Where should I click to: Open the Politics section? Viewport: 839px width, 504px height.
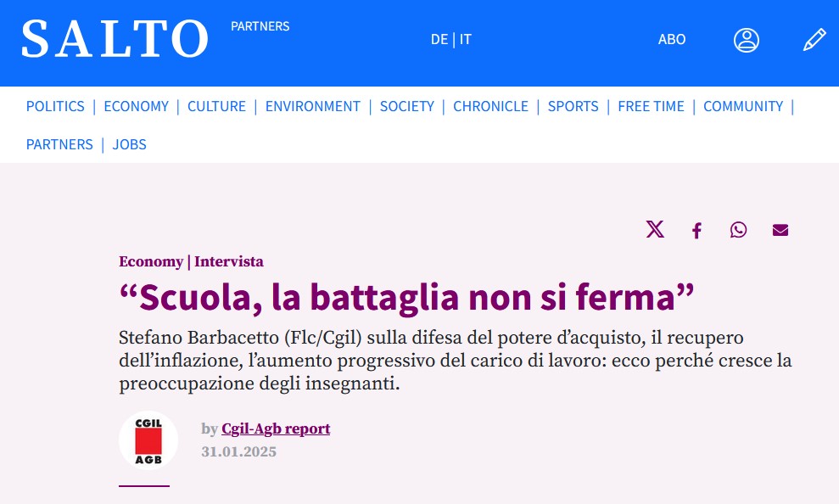55,106
